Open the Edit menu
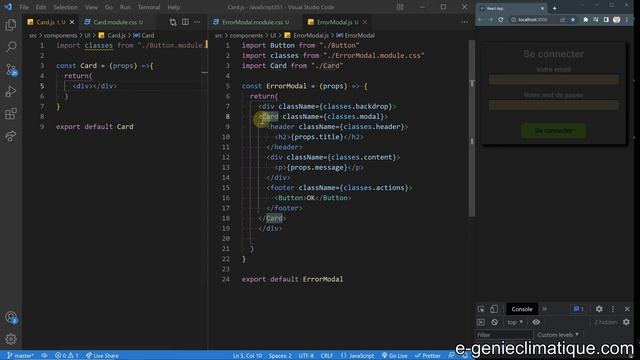 [x=41, y=7]
